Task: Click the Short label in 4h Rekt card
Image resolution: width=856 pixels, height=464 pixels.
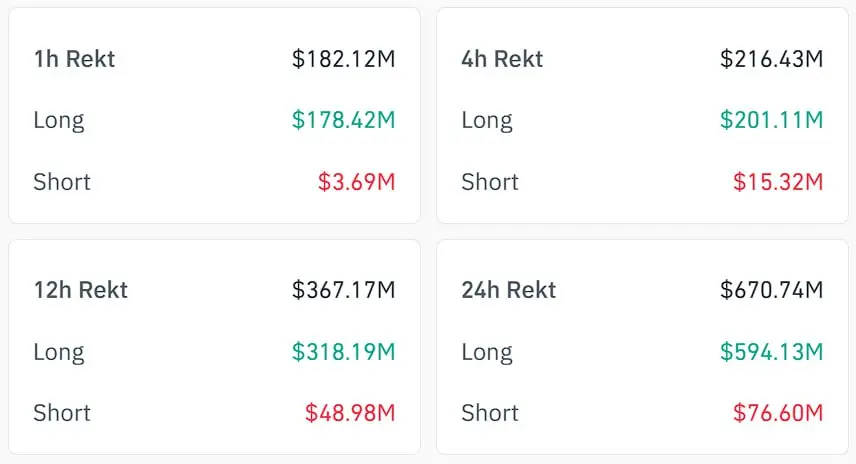Action: point(490,182)
